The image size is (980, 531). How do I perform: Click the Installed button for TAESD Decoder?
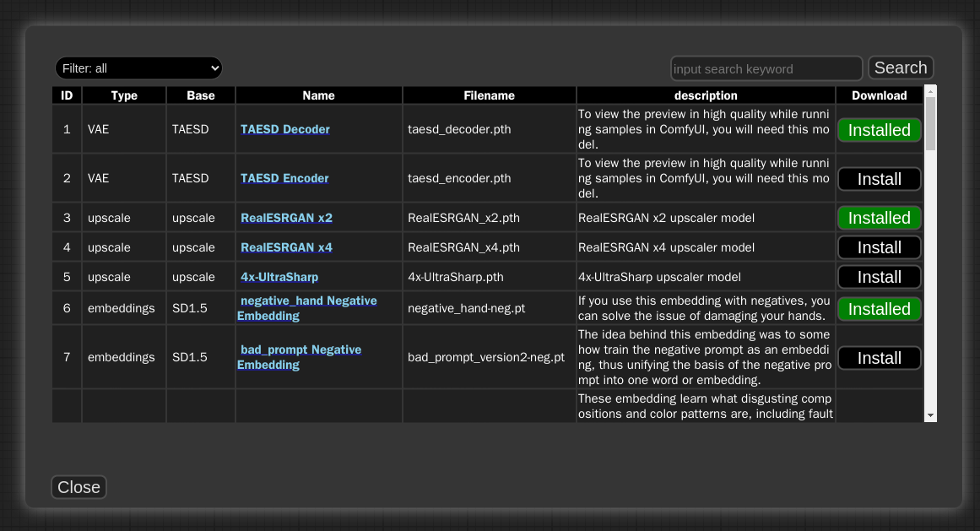(879, 130)
